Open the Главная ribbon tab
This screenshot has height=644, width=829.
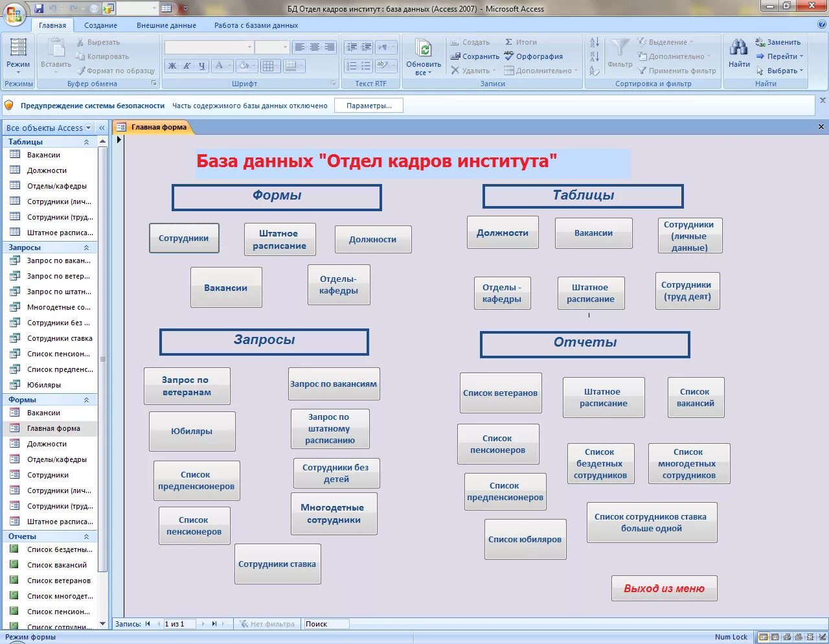[x=52, y=25]
